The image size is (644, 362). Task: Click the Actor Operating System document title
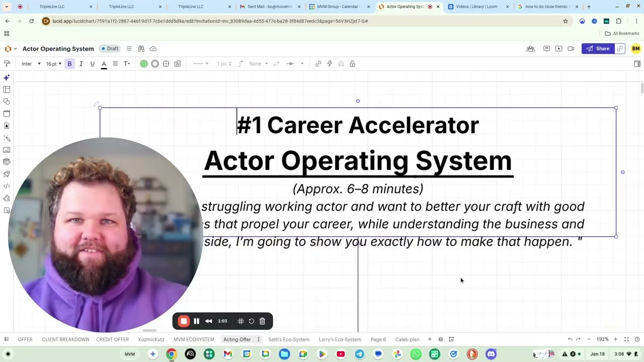click(58, 49)
